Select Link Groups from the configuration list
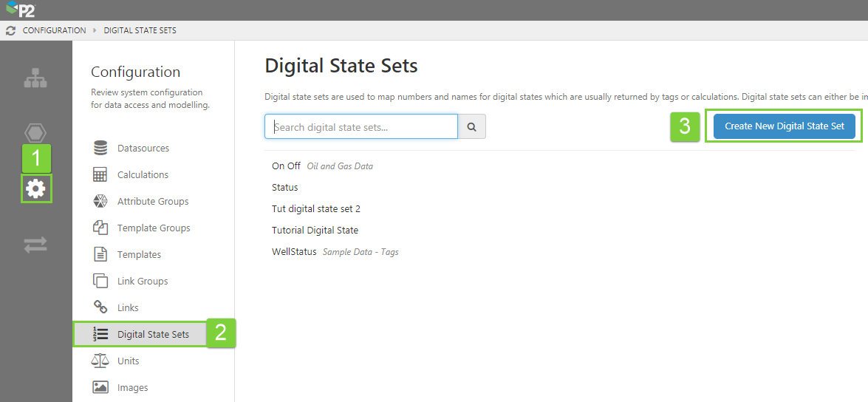This screenshot has width=868, height=402. pos(142,282)
